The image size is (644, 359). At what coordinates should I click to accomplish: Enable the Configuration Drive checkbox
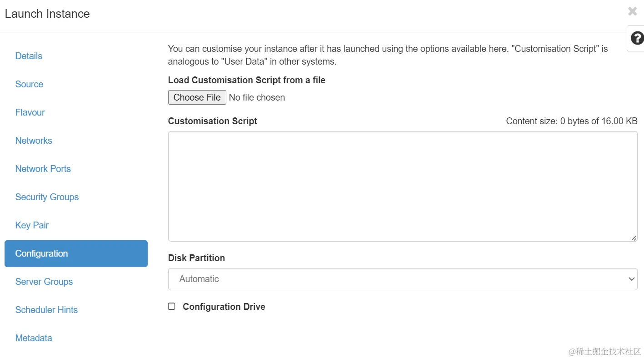[x=171, y=307]
